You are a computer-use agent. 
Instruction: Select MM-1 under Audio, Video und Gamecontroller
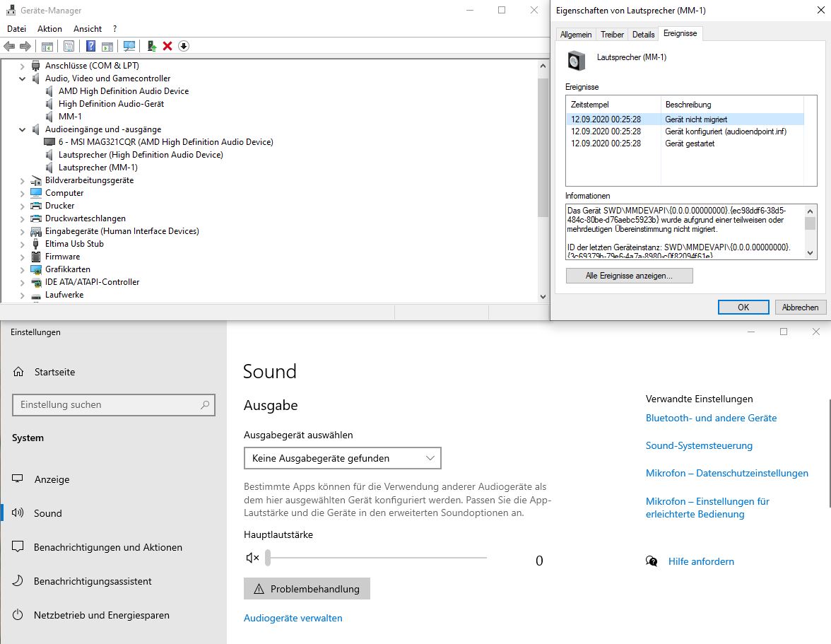click(x=70, y=117)
